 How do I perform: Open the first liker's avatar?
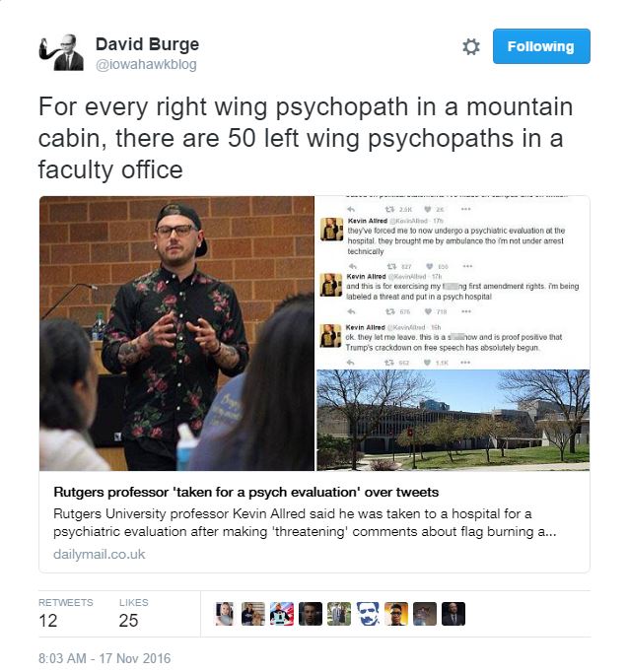225,614
